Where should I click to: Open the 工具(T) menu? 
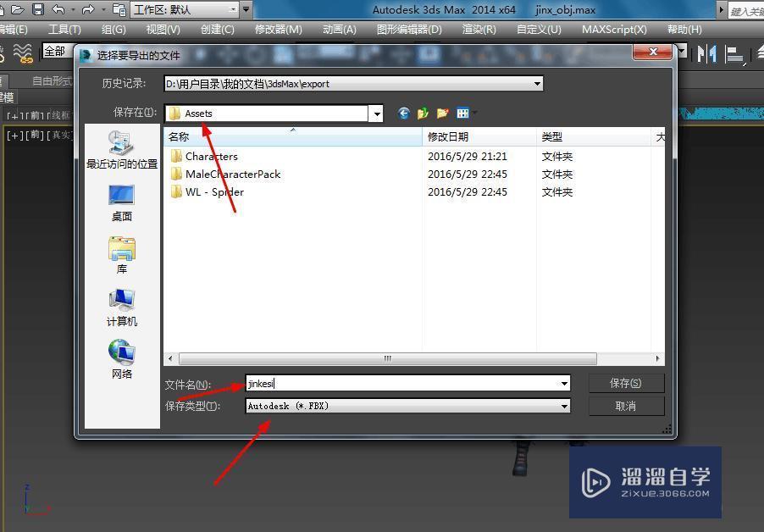click(x=64, y=30)
